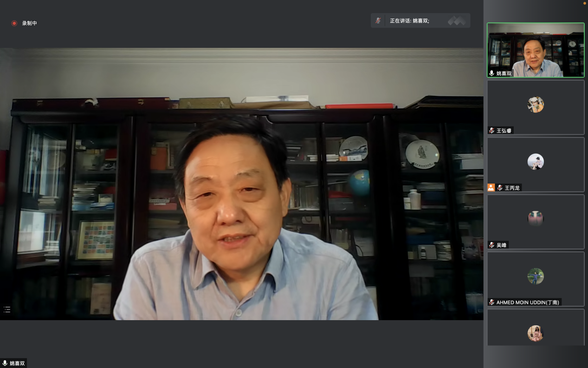
Task: Click the Tencent Meeting logo in speaking bar
Action: [x=456, y=20]
